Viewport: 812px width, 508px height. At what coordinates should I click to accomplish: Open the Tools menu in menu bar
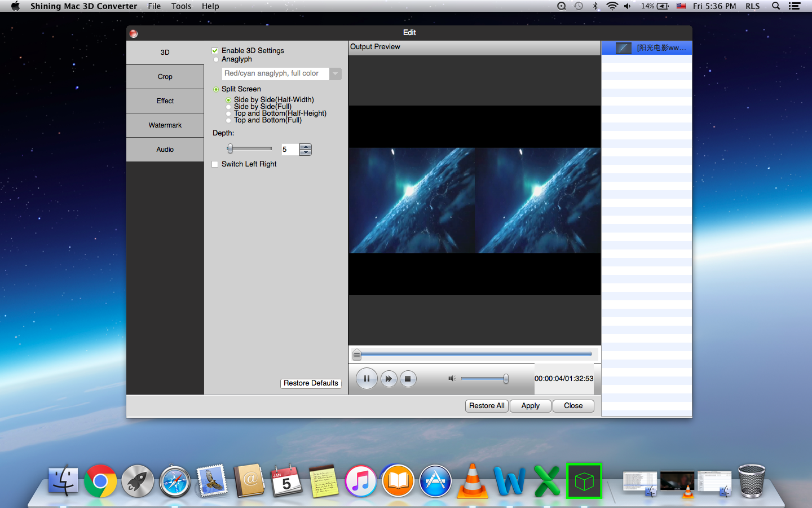point(181,6)
